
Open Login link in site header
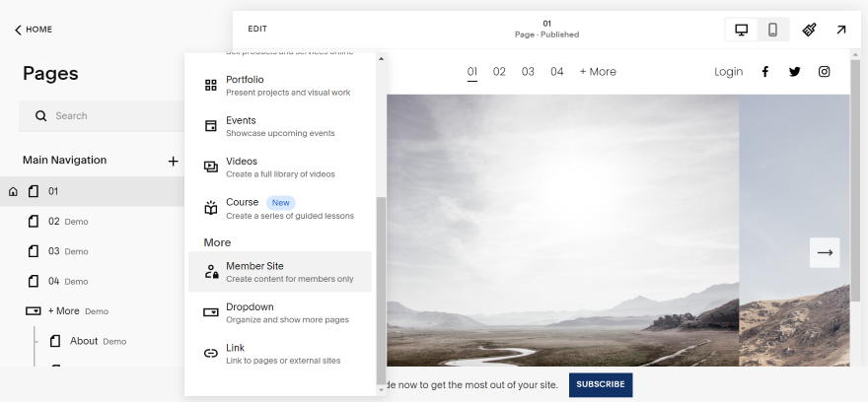click(x=729, y=71)
